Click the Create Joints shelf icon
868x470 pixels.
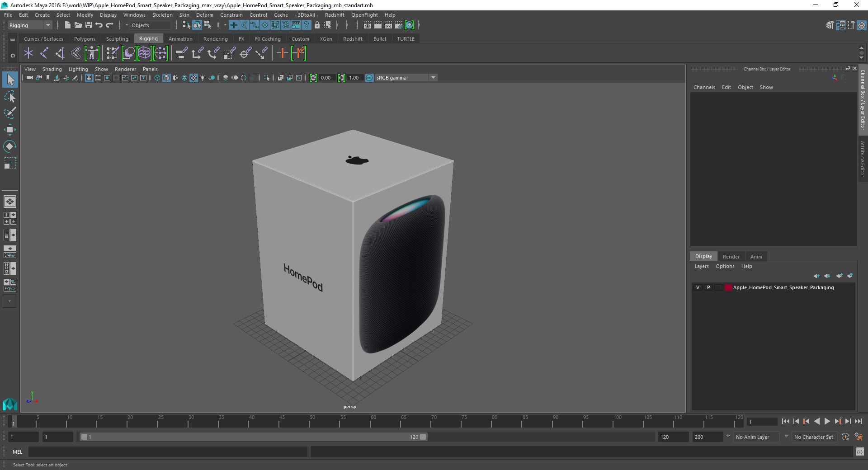point(44,53)
